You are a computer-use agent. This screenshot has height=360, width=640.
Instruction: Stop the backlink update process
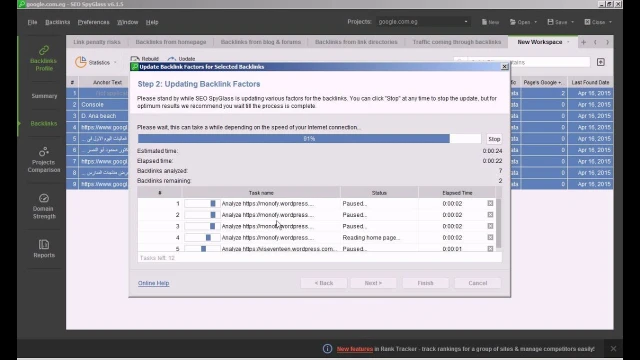click(494, 139)
